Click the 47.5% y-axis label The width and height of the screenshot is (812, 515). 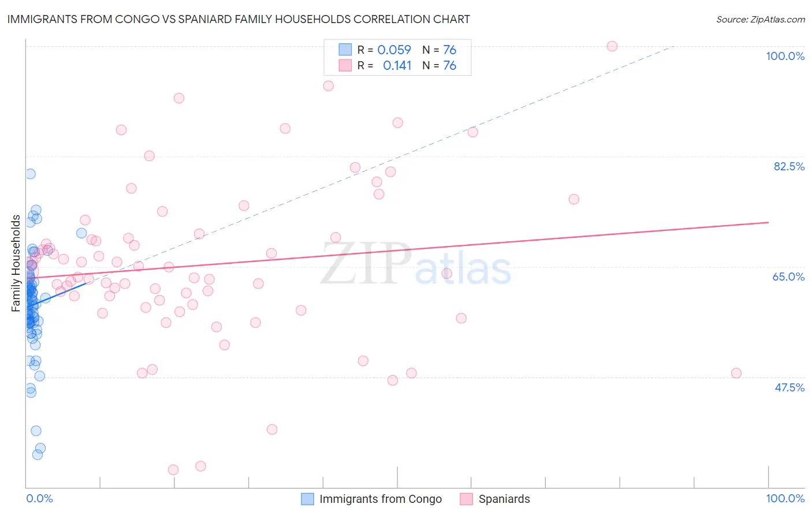point(789,387)
